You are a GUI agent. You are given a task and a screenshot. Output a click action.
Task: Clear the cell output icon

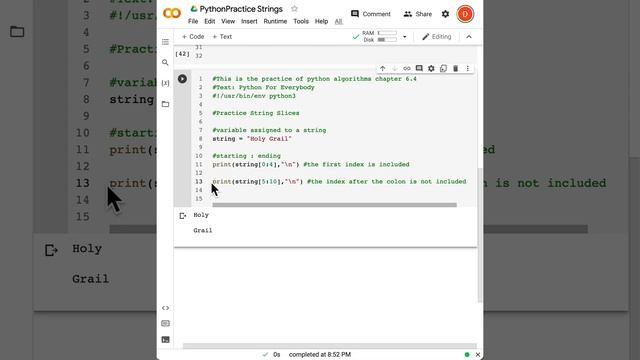coord(182,216)
